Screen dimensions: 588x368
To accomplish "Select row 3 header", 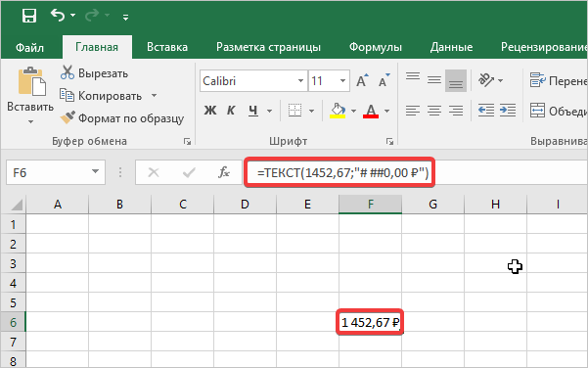I will (13, 263).
